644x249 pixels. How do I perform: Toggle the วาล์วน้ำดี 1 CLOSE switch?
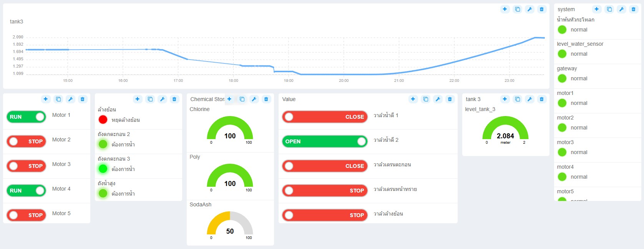coord(325,117)
